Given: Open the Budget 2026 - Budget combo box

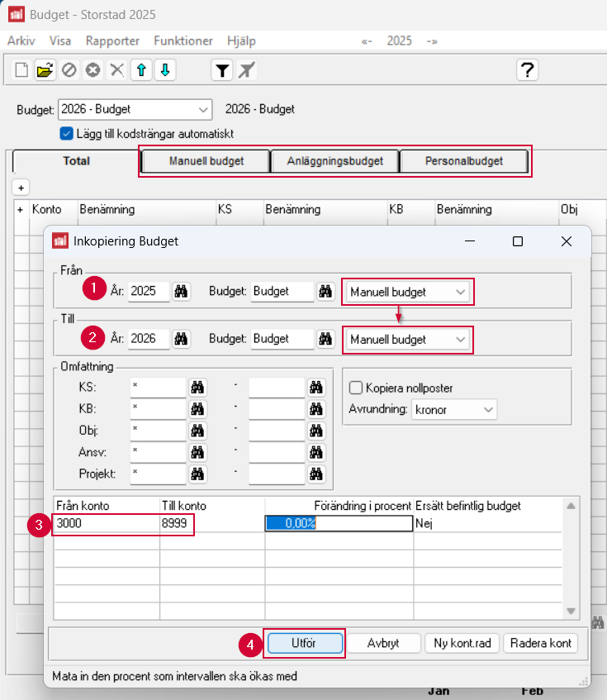Looking at the screenshot, I should pos(135,109).
